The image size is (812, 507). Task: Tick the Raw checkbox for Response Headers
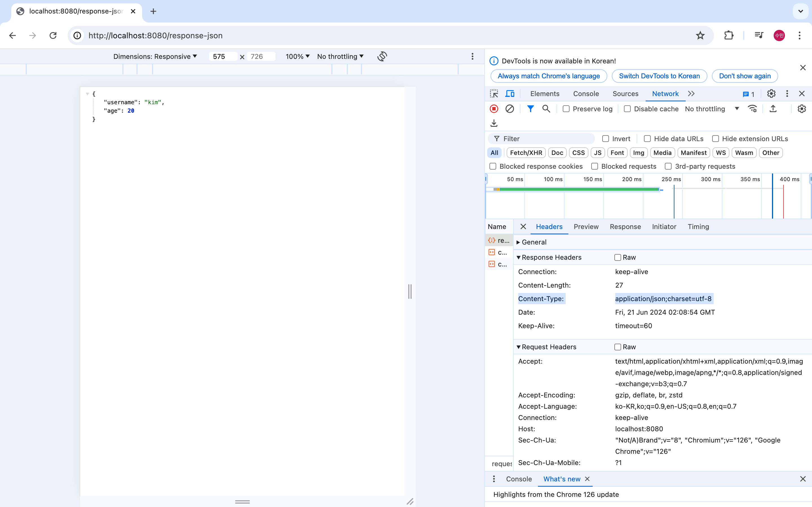point(617,257)
